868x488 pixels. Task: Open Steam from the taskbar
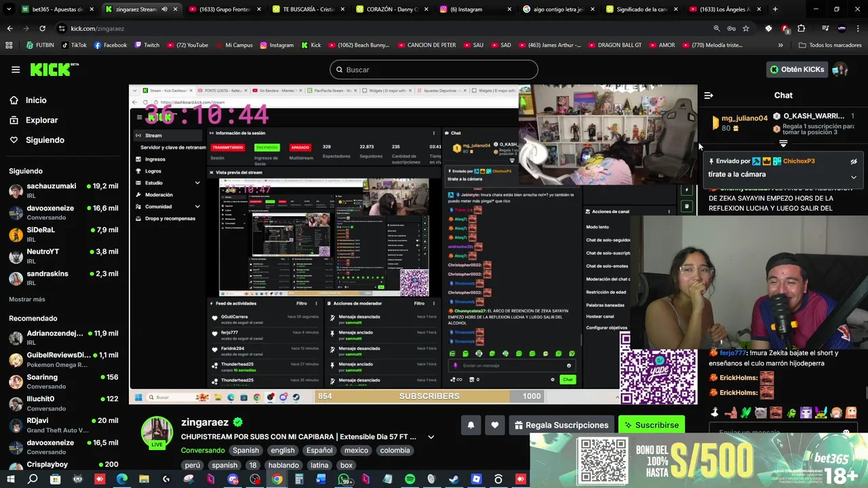pos(454,479)
